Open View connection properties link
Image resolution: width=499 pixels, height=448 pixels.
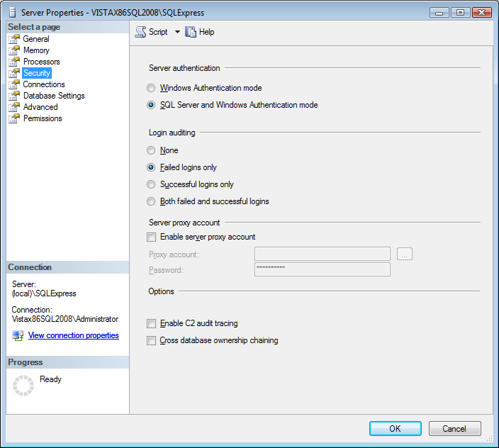click(x=74, y=335)
